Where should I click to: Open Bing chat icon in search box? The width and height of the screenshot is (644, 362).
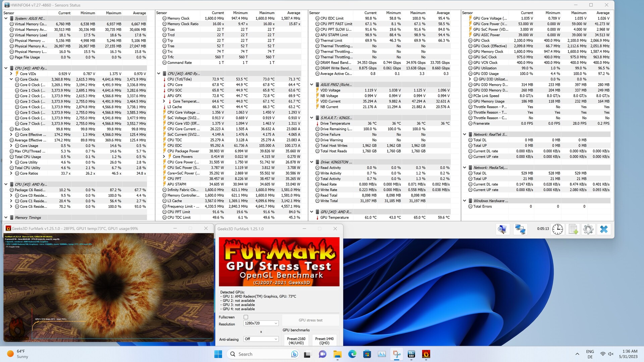[x=294, y=354]
